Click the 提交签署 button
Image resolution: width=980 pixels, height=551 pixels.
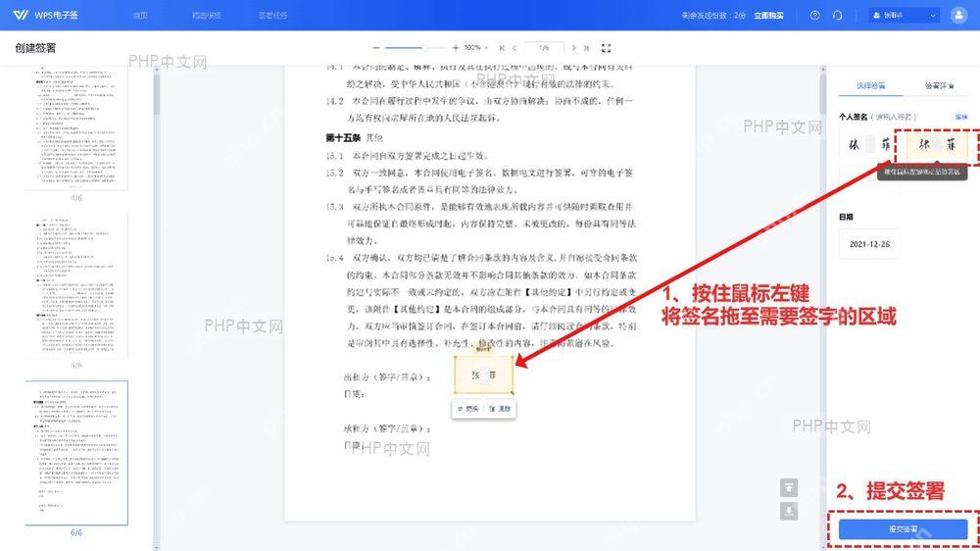point(904,529)
